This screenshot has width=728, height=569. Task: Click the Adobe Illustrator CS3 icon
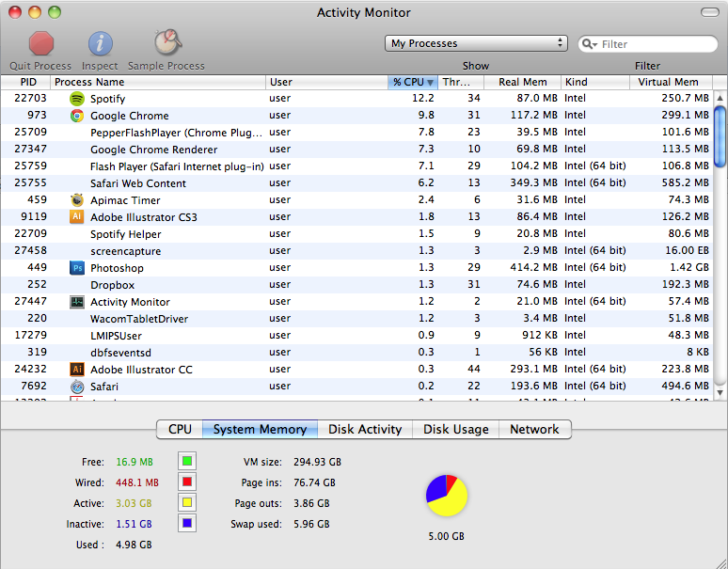[77, 216]
